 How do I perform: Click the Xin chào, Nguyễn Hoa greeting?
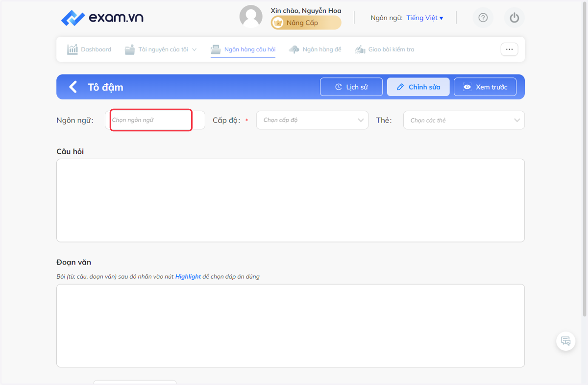click(306, 11)
